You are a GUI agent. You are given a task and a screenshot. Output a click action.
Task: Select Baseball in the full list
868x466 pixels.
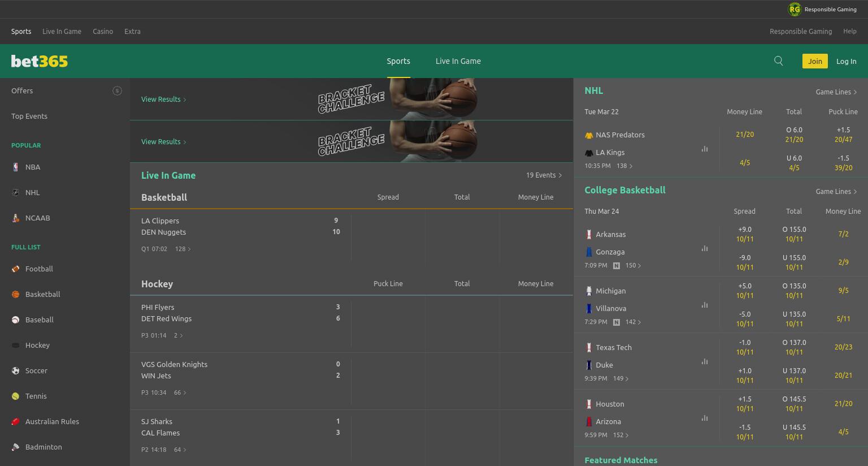(39, 320)
